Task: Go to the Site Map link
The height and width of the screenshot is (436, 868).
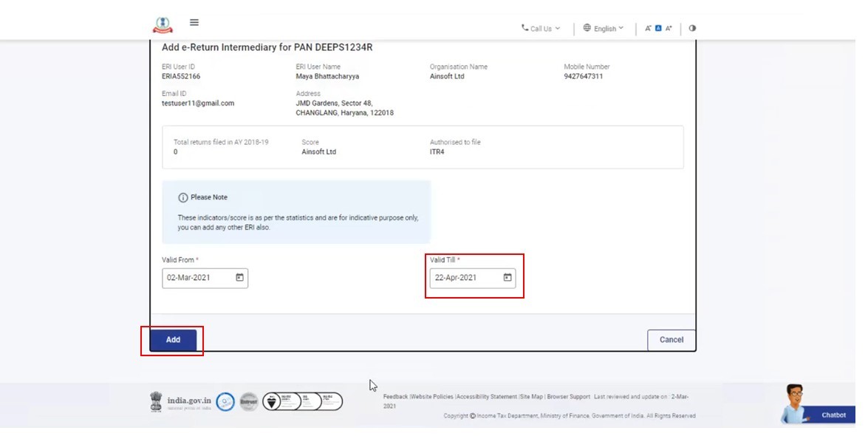Action: [532, 397]
